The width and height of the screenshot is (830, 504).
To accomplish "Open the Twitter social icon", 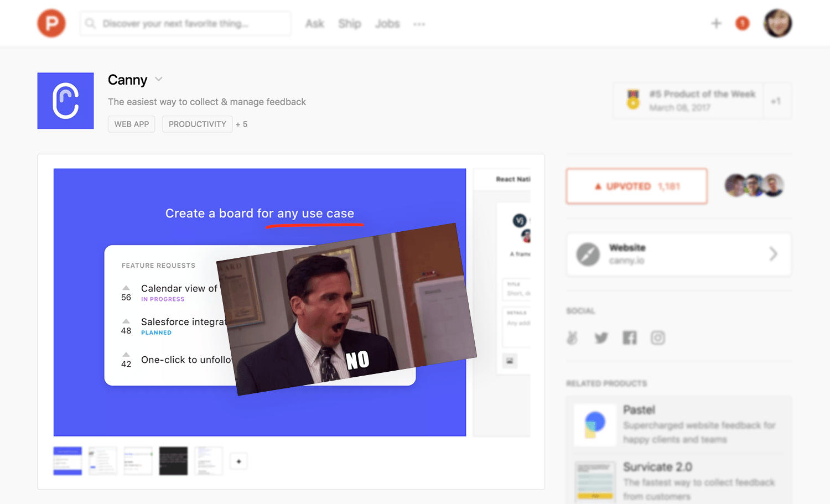I will (601, 337).
